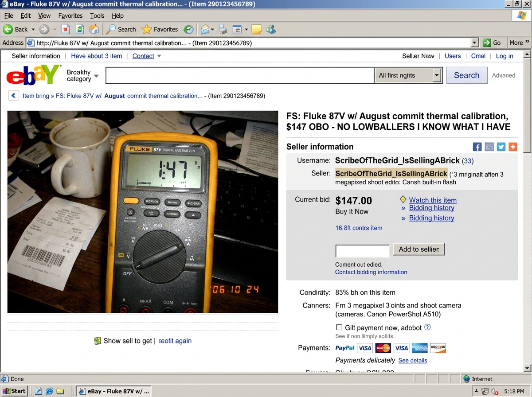Image resolution: width=532 pixels, height=397 pixels.
Task: Click the MasterCard payment logo
Action: (x=383, y=348)
